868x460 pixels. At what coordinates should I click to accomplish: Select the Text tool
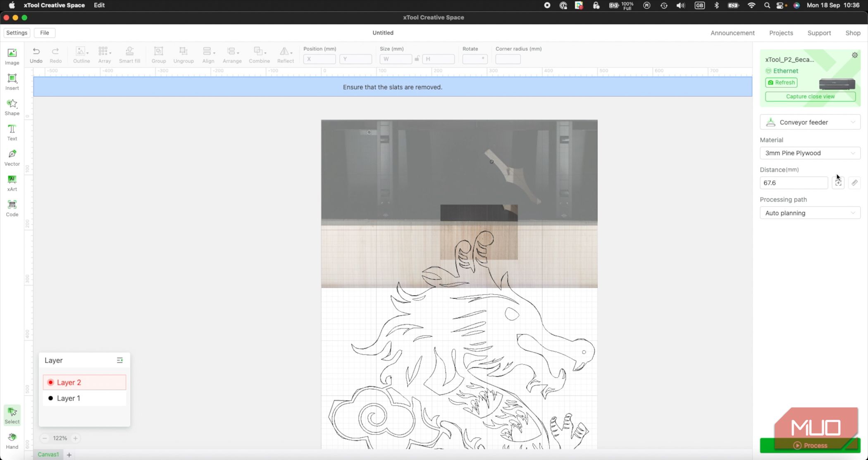12,132
